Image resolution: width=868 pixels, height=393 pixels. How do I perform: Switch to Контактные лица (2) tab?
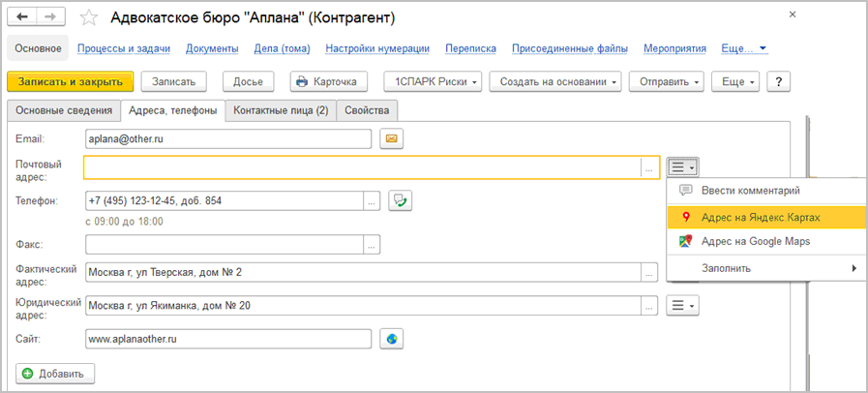click(280, 110)
